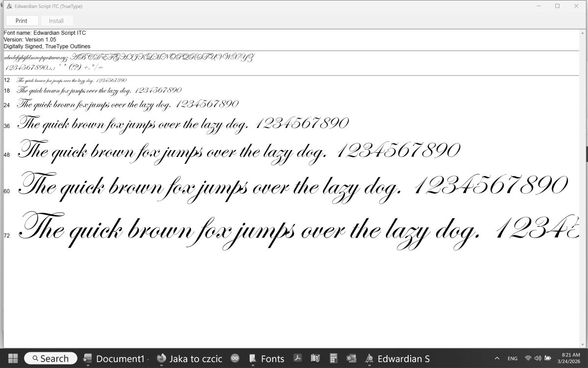This screenshot has height=368, width=588.
Task: Open the taskbar app next to Acrobat
Action: click(315, 358)
